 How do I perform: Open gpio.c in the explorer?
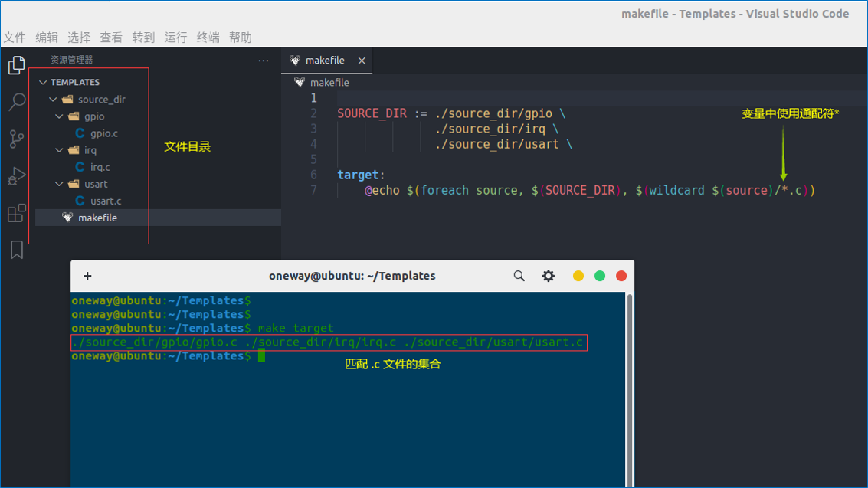(103, 133)
